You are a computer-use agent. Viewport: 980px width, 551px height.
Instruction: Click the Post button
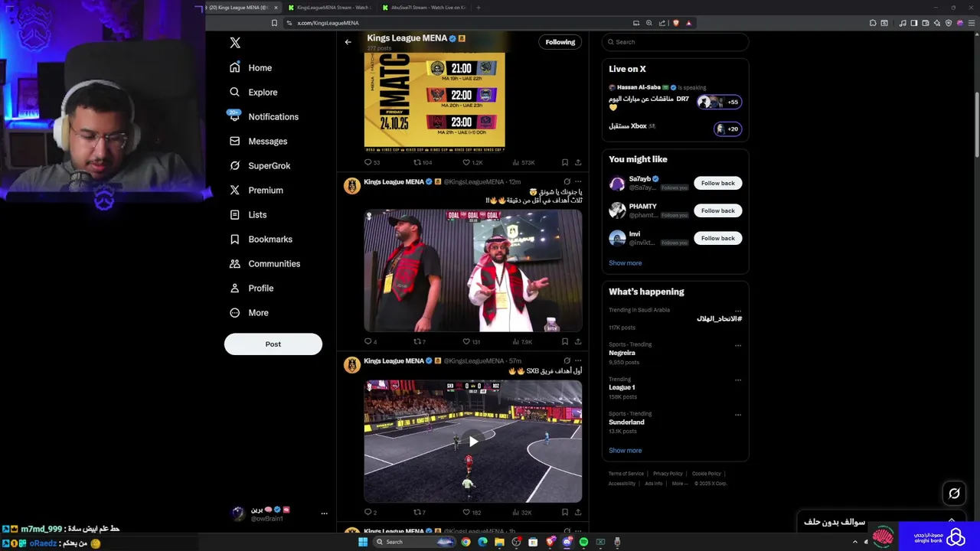273,344
